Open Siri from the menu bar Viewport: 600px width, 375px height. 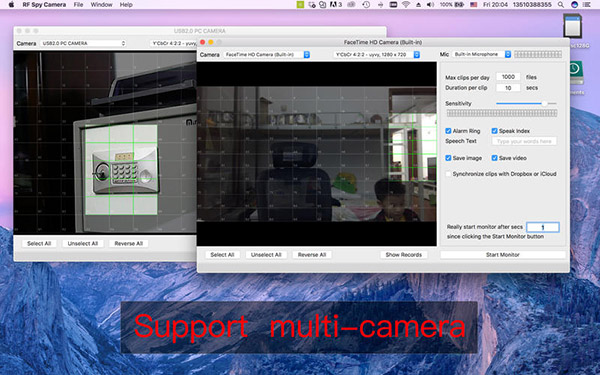point(574,5)
